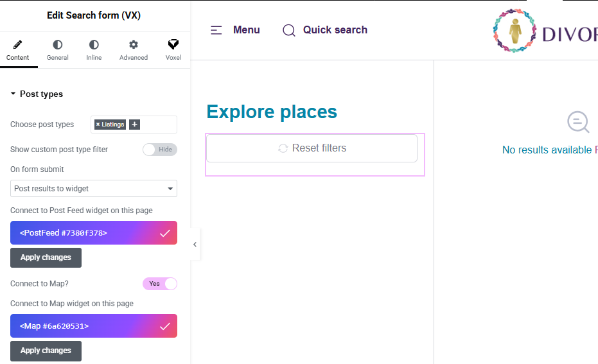The image size is (598, 364).
Task: Click the hamburger Menu icon
Action: pyautogui.click(x=216, y=30)
